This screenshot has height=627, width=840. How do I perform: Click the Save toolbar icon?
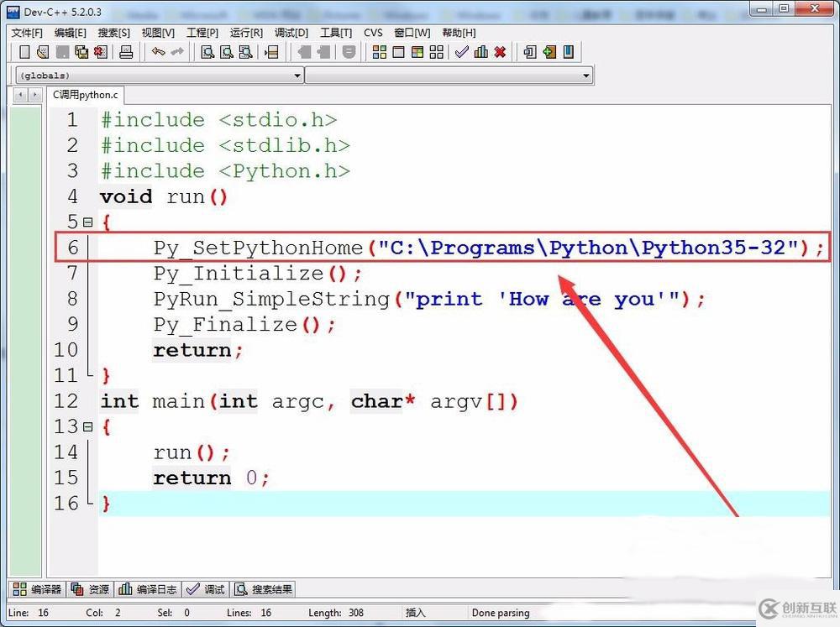[62, 52]
